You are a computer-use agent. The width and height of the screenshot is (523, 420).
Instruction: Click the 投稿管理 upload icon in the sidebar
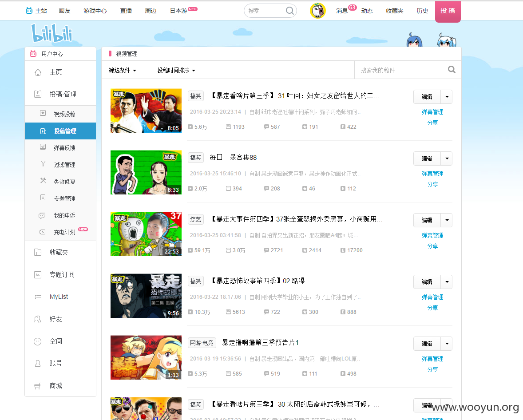38,94
